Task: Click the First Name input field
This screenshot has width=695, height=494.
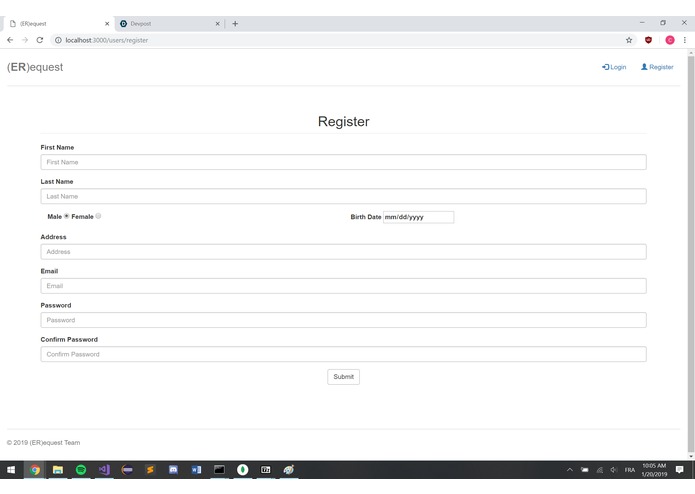Action: click(x=344, y=162)
